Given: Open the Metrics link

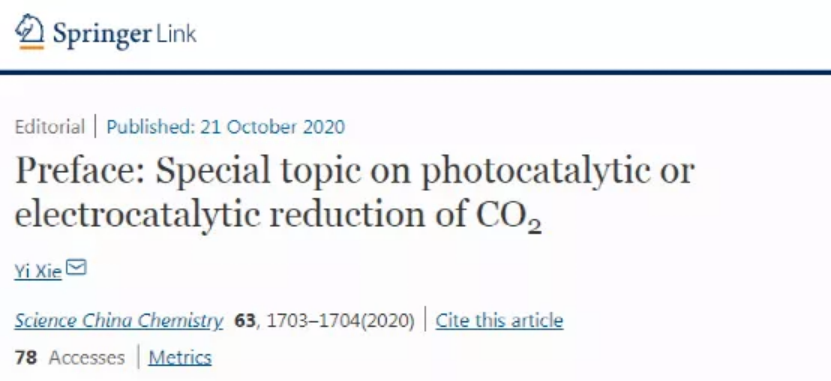Looking at the screenshot, I should tap(180, 358).
